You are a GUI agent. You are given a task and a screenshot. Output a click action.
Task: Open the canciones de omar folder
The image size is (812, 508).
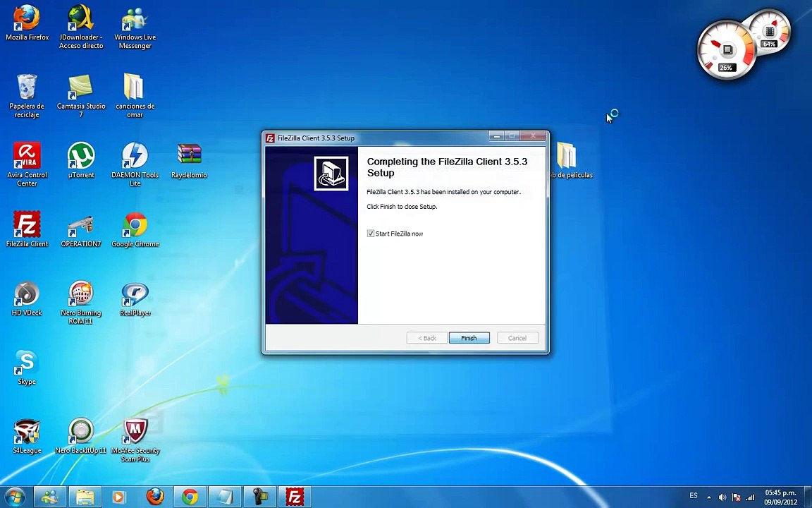point(135,96)
